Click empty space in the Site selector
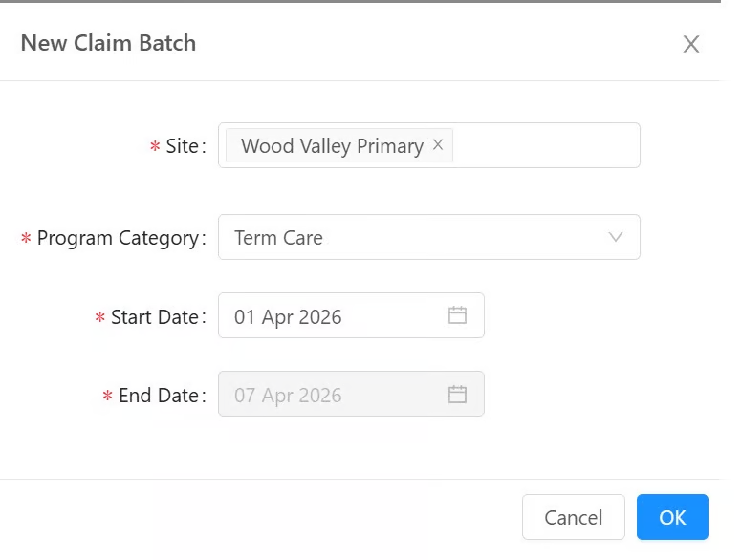Image resolution: width=742 pixels, height=560 pixels. [545, 145]
